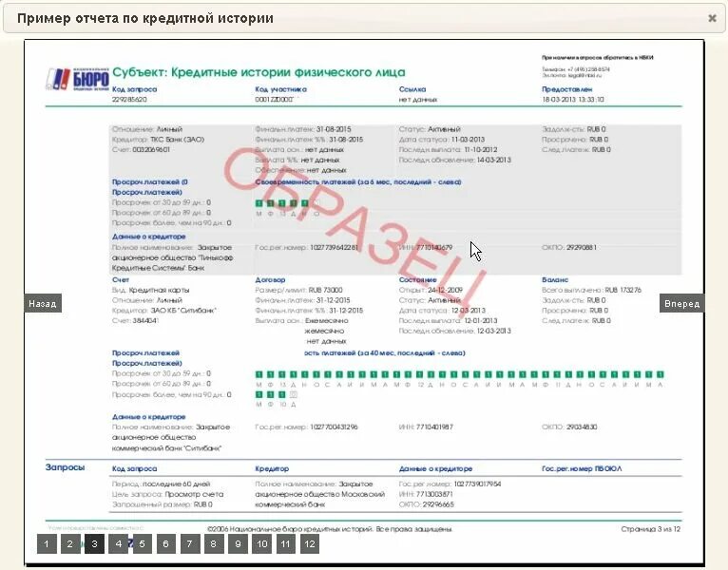728x570 pixels.
Task: Advance with the Вперед button
Action: click(x=681, y=304)
